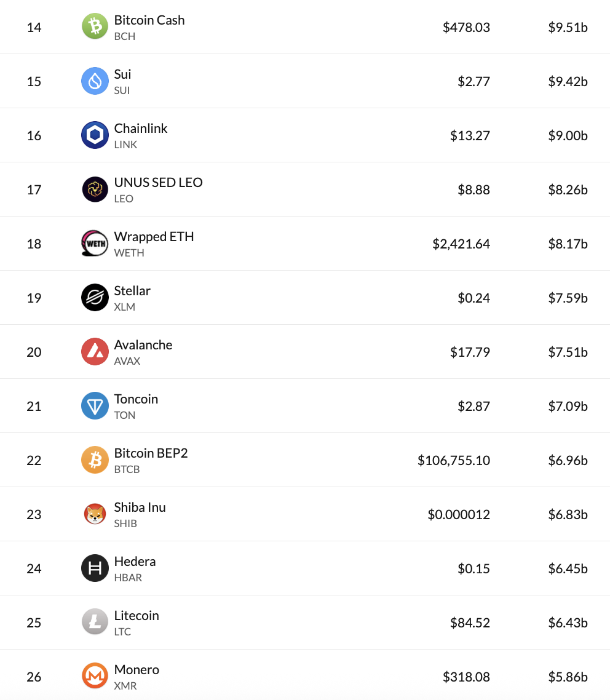Viewport: 610px width, 700px height.
Task: Select rank number 21 in Toncoin row
Action: click(x=34, y=406)
